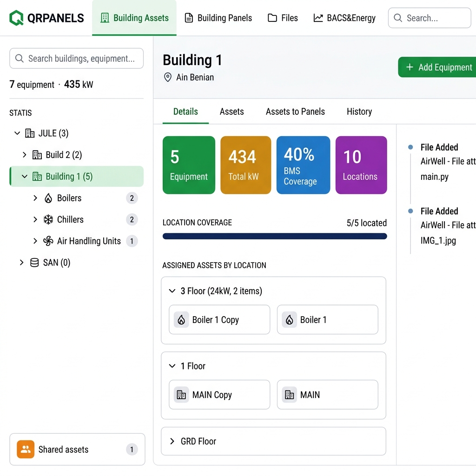Switch to the Assets tab

click(231, 112)
